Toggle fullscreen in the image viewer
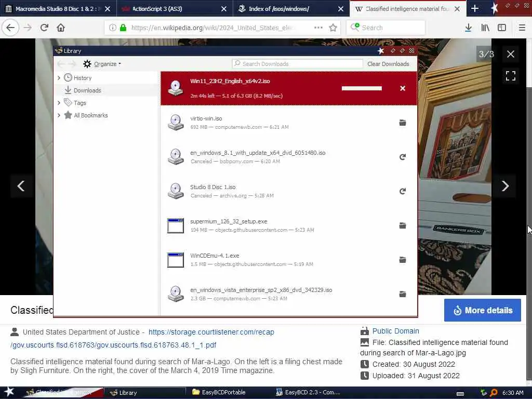The image size is (532, 399). pos(510,76)
